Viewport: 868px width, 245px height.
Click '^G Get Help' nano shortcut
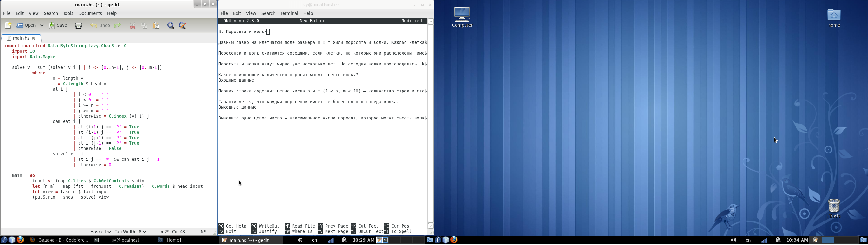pos(232,226)
